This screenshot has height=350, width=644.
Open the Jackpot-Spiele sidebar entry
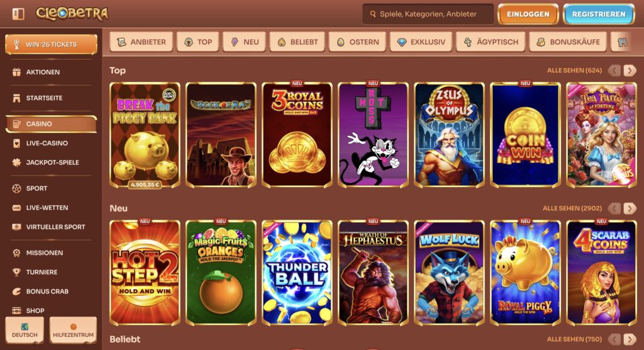pos(52,162)
